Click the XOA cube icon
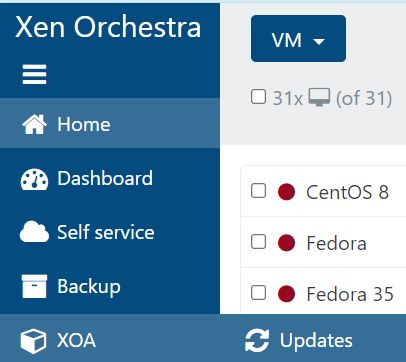This screenshot has width=406, height=362. 33,341
